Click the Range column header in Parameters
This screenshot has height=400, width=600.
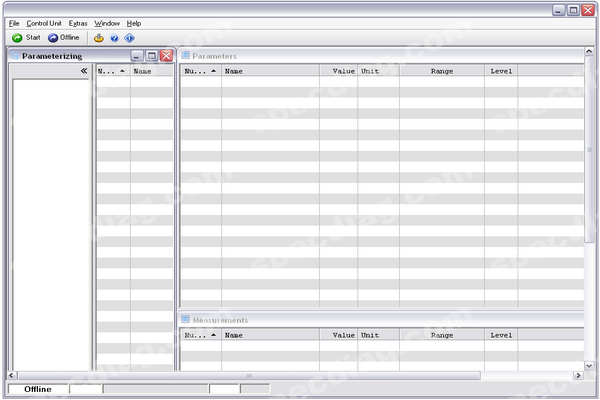442,72
